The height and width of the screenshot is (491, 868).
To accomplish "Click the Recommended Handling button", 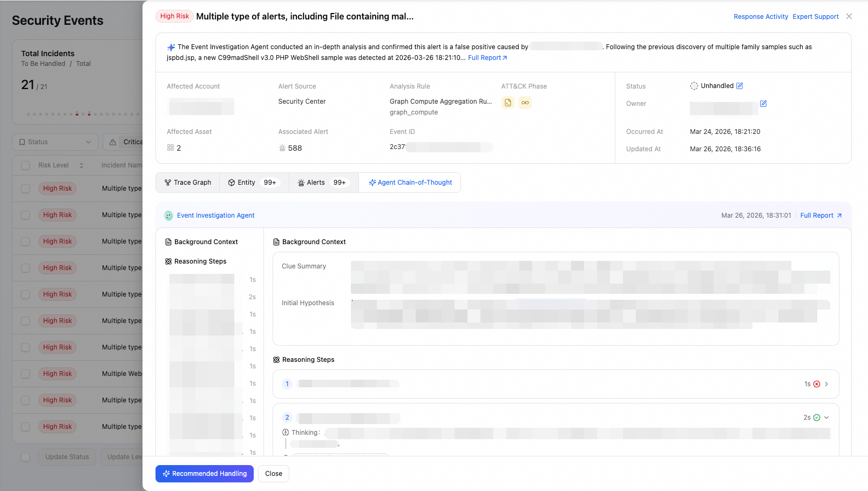I will click(205, 474).
